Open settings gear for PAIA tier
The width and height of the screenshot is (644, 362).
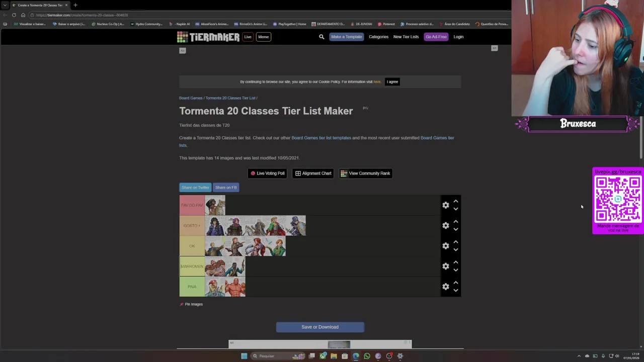click(x=445, y=287)
